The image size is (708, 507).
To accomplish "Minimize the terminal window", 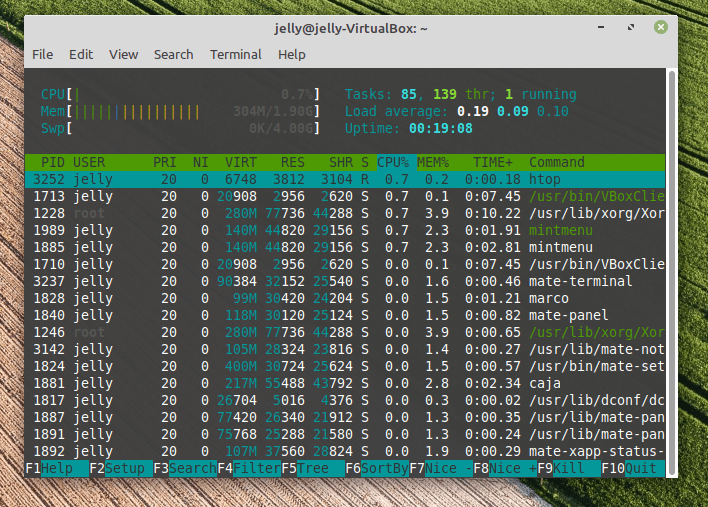I will 601,28.
